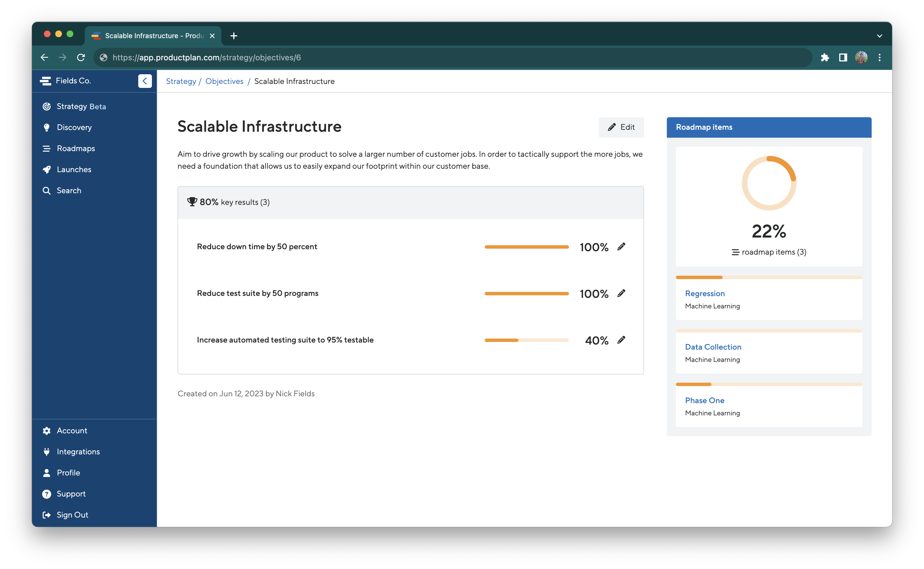Open Launches via the rocket icon
Screen dimensions: 924x569
click(47, 169)
